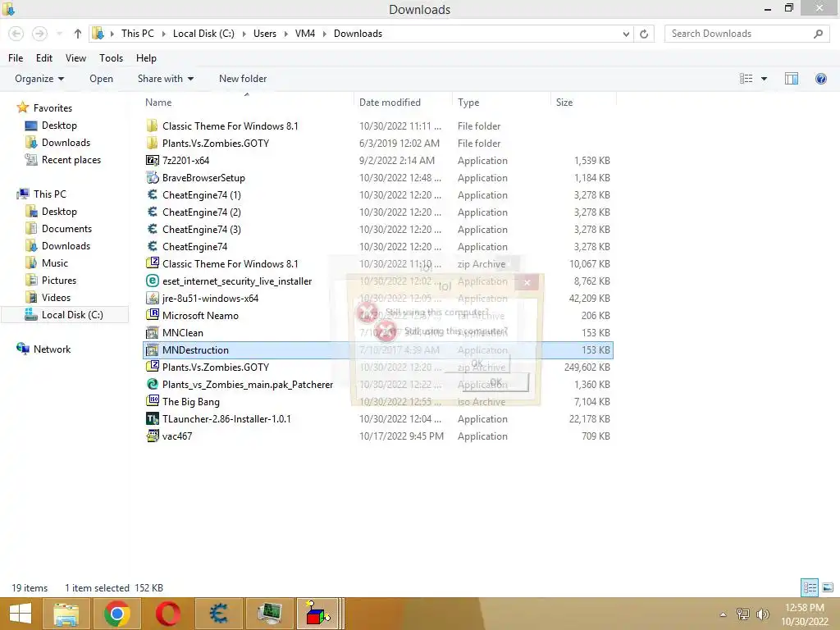840x630 pixels.
Task: Open the Help menu
Action: click(x=146, y=58)
